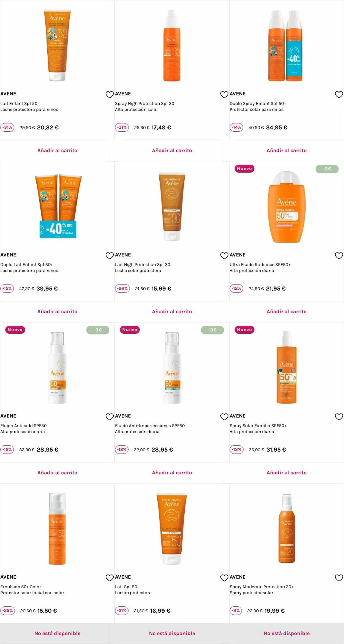Add Spray High Protection Spf 30 to cart
The height and width of the screenshot is (644, 344).
point(172,150)
